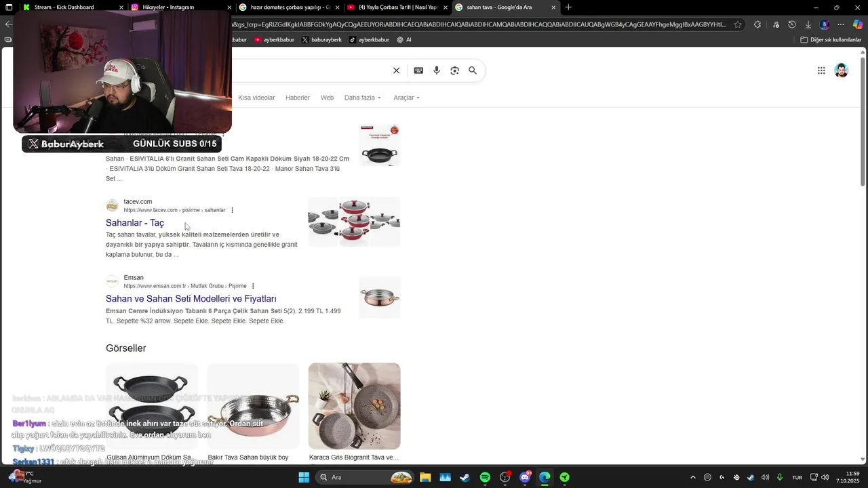
Task: Switch to the Hikayeler Instagram tab
Action: [x=180, y=7]
